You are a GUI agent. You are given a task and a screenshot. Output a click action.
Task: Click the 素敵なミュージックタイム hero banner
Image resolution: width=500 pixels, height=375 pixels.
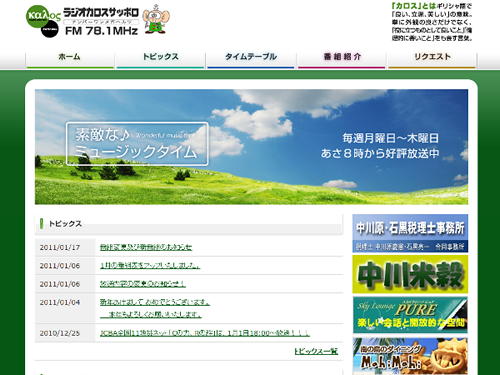pyautogui.click(x=251, y=147)
